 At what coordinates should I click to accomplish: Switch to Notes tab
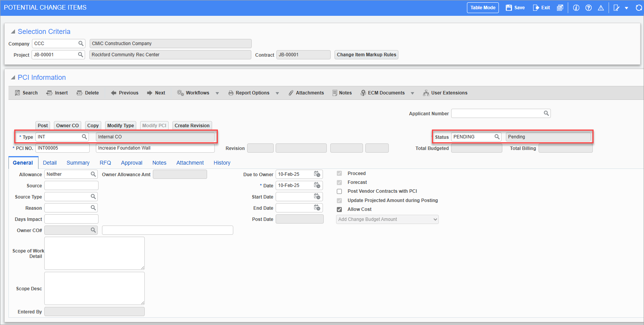tap(159, 163)
